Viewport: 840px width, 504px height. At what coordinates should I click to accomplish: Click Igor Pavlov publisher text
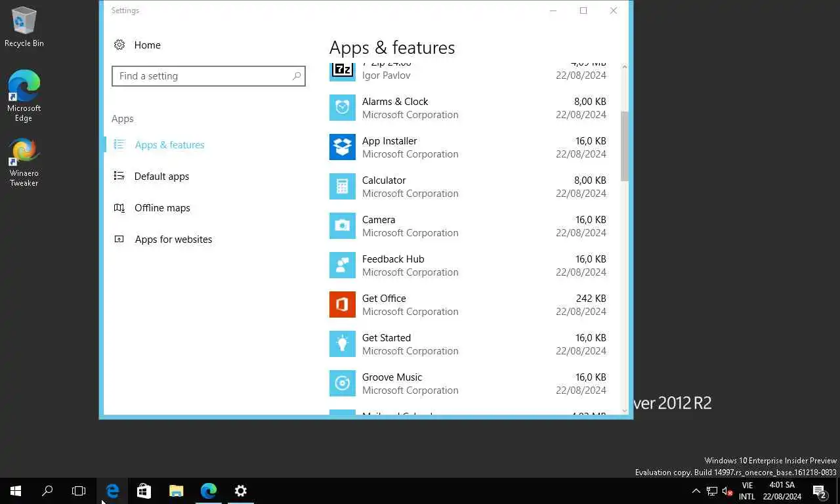pos(387,75)
